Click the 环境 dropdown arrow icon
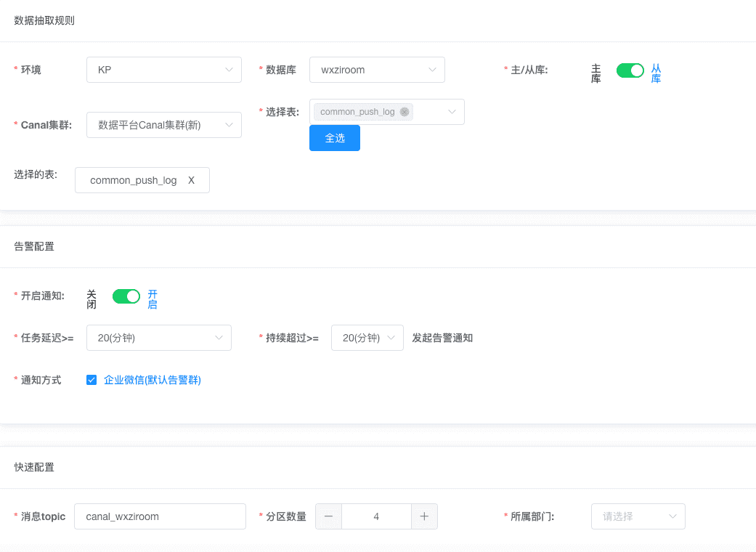The width and height of the screenshot is (756, 552). pos(229,70)
